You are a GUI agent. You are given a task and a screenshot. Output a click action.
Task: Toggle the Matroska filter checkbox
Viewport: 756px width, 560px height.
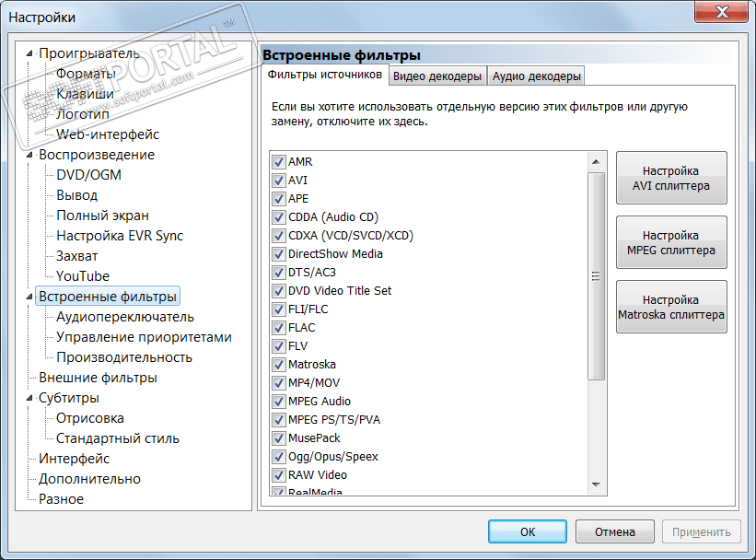click(278, 364)
